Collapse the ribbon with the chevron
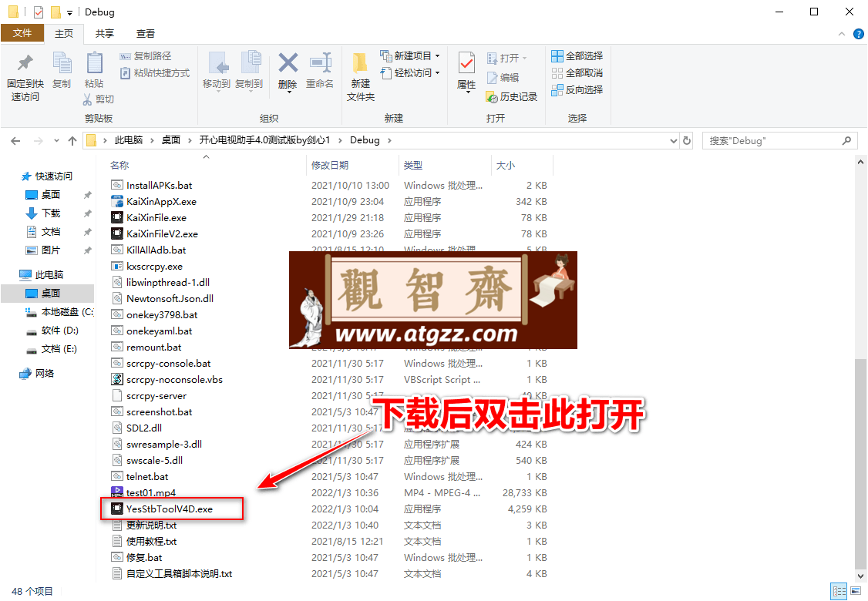868x601 pixels. coord(842,34)
